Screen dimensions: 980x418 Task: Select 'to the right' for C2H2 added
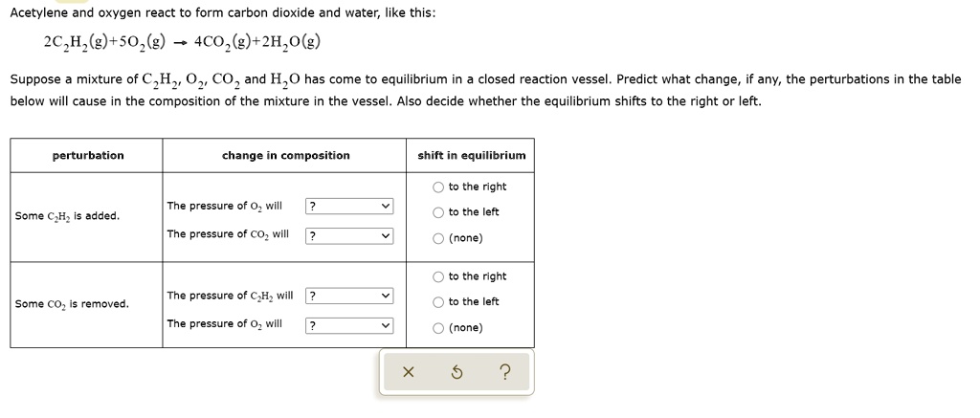(x=438, y=187)
